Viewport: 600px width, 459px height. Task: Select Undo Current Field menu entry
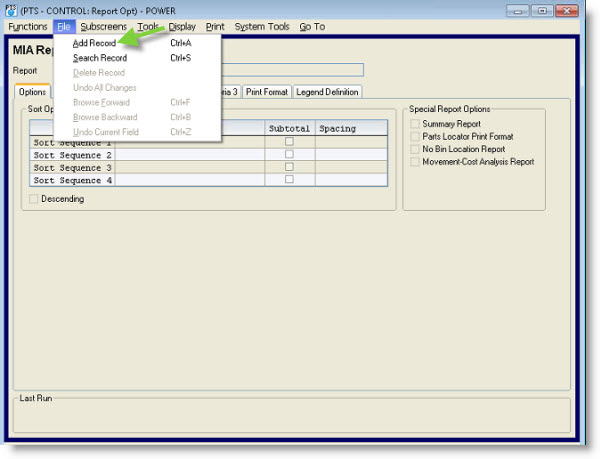pos(137,132)
